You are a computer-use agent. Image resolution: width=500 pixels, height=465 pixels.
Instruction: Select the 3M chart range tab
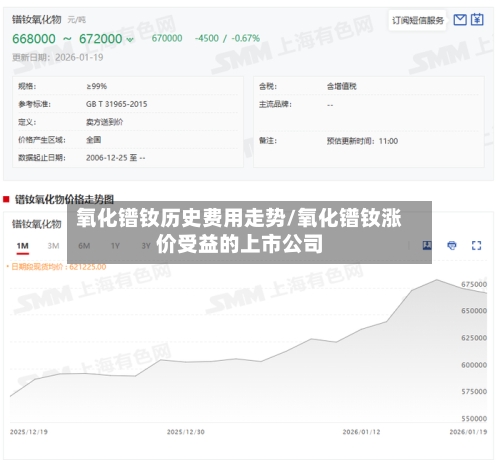[x=53, y=246]
